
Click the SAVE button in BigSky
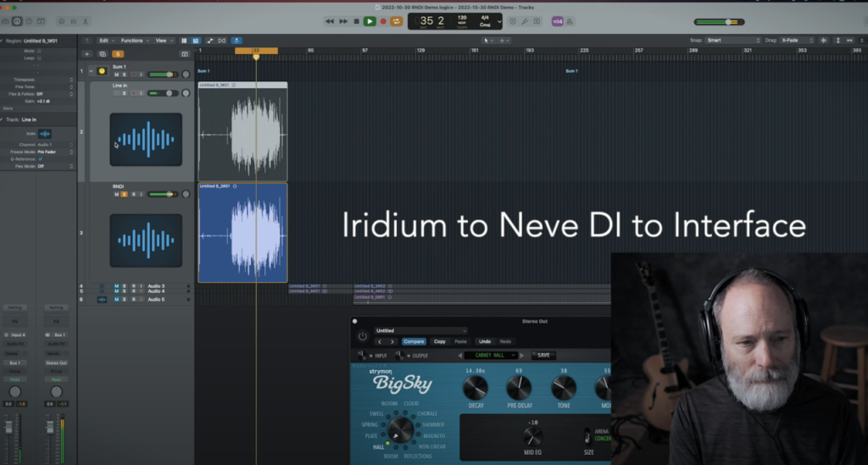coord(543,355)
